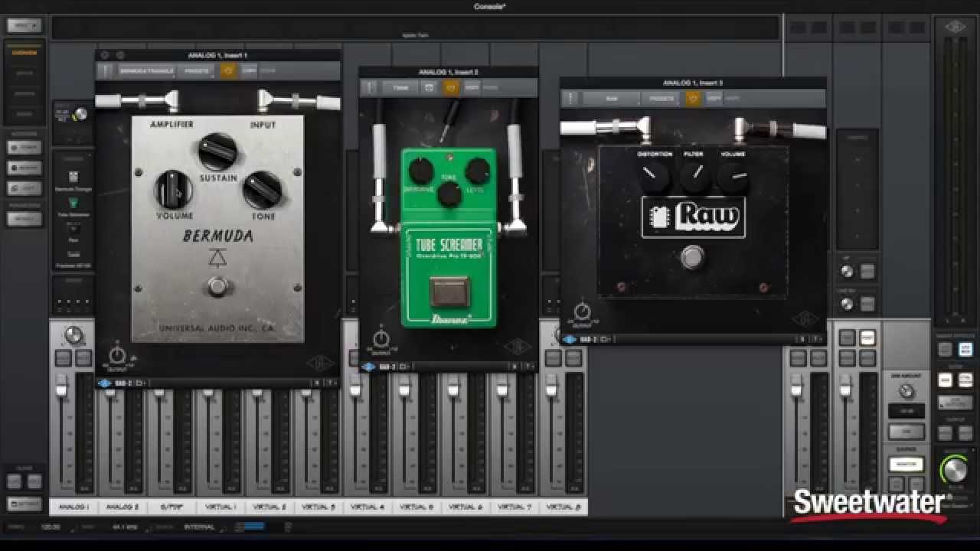
Task: Click the output knob below the Bermuda pedal
Action: coord(117,356)
